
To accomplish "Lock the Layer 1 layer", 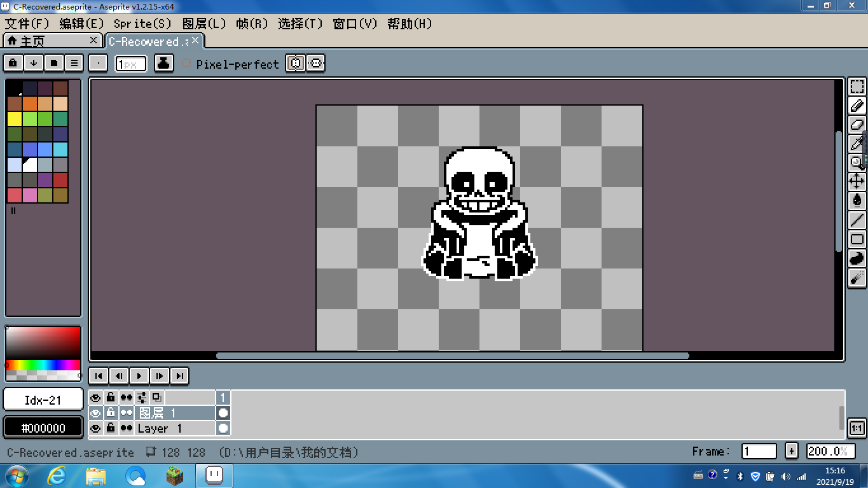I will click(111, 428).
